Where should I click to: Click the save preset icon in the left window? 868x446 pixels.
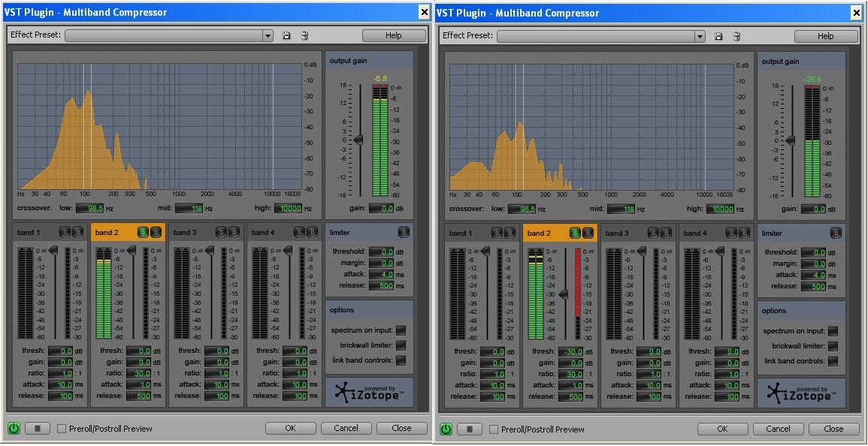286,35
